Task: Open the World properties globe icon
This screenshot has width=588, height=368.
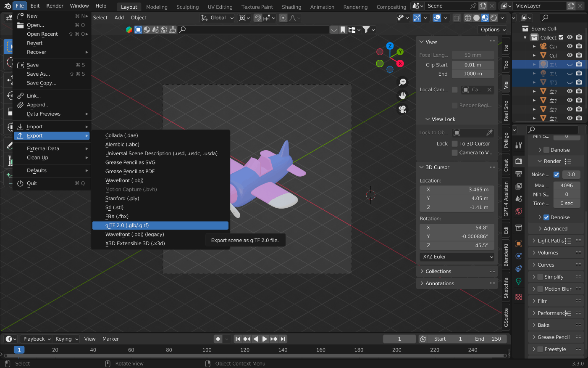Action: [519, 211]
